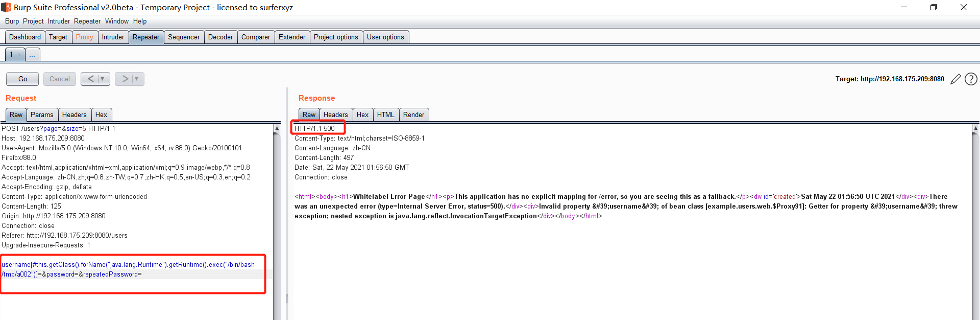Viewport: 980px width, 320px height.
Task: Click the edit target pencil icon
Action: 955,79
